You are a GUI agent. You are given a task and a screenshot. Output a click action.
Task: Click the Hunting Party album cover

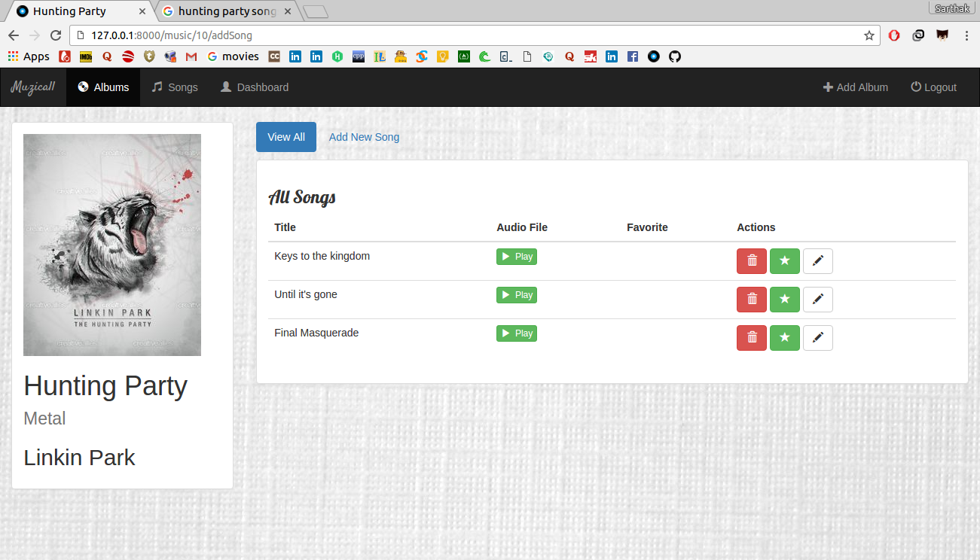tap(112, 245)
